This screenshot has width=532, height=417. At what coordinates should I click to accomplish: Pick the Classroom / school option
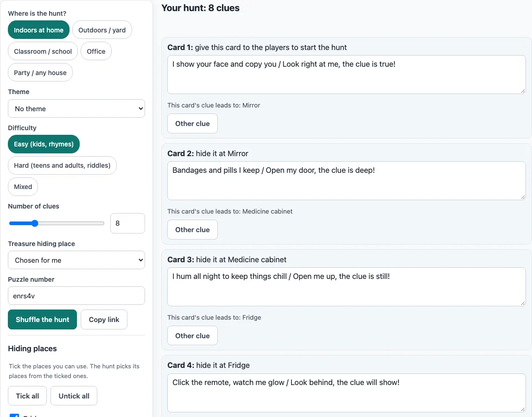(43, 51)
